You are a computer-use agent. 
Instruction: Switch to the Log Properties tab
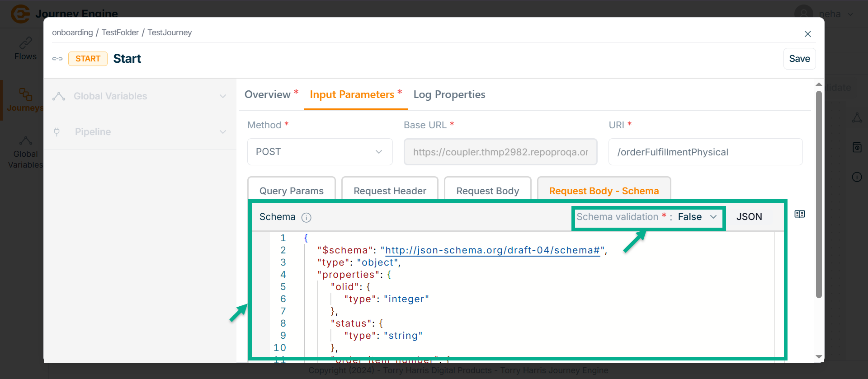[x=449, y=94]
